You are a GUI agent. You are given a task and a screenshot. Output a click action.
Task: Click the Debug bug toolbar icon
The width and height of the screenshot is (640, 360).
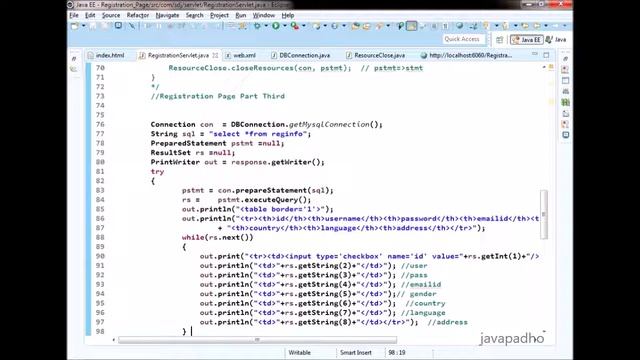[x=257, y=26]
